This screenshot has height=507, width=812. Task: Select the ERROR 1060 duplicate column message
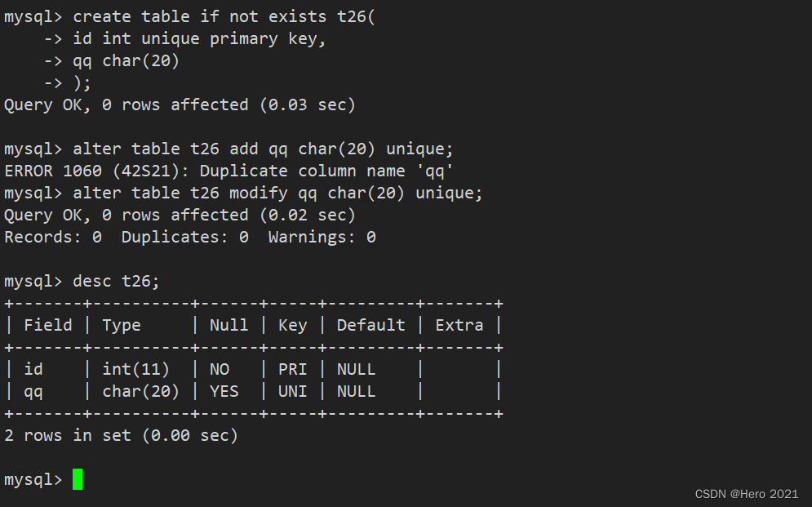click(x=229, y=171)
